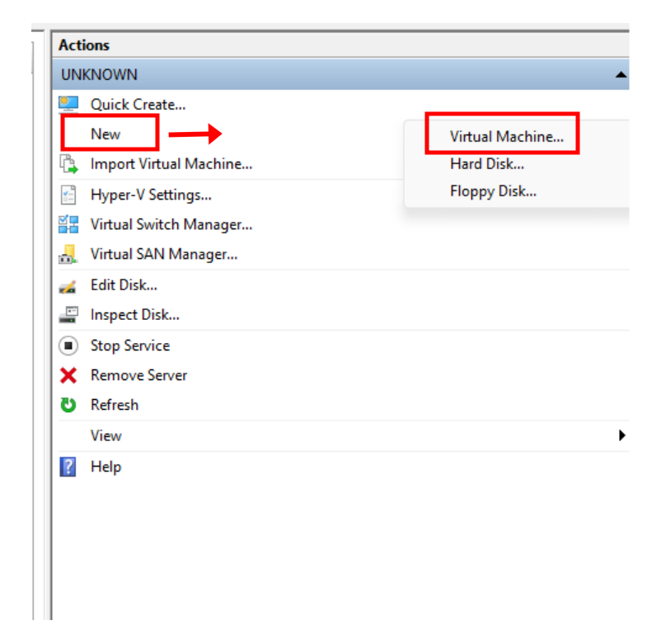Open the View menu item

point(106,435)
